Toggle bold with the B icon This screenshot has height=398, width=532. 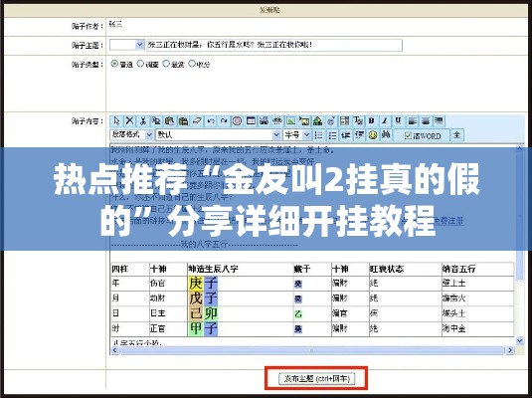[x=372, y=121]
